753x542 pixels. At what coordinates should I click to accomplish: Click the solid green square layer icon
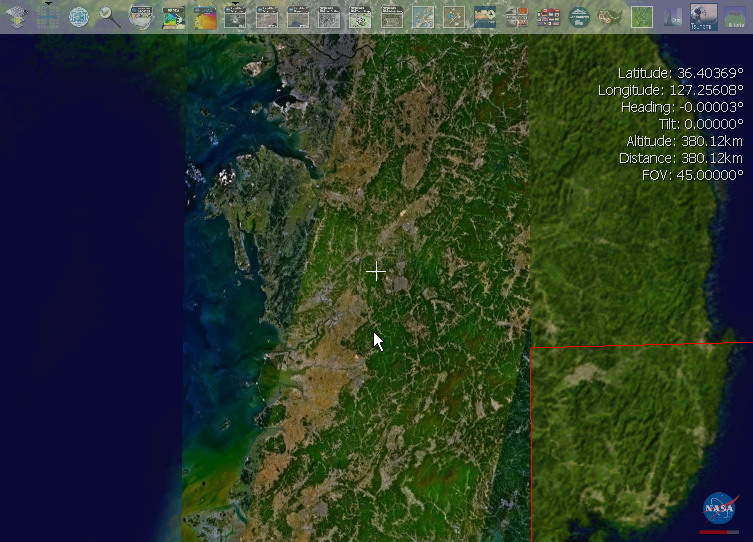[x=641, y=16]
